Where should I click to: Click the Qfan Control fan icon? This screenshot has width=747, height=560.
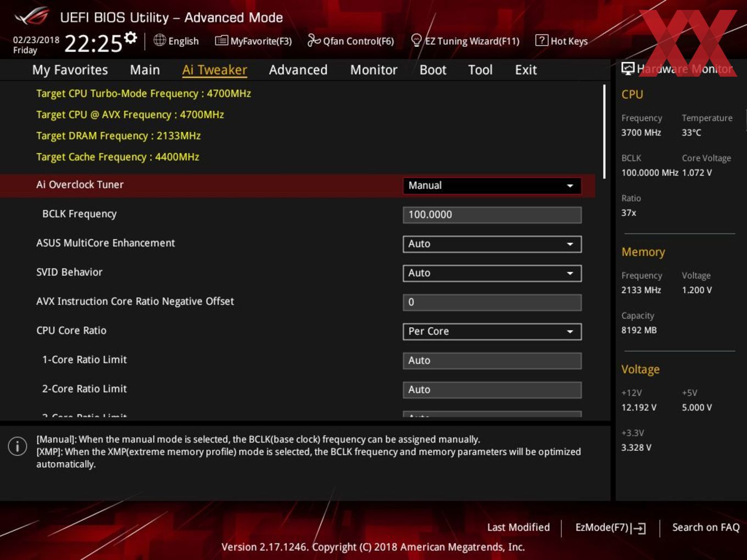(314, 40)
